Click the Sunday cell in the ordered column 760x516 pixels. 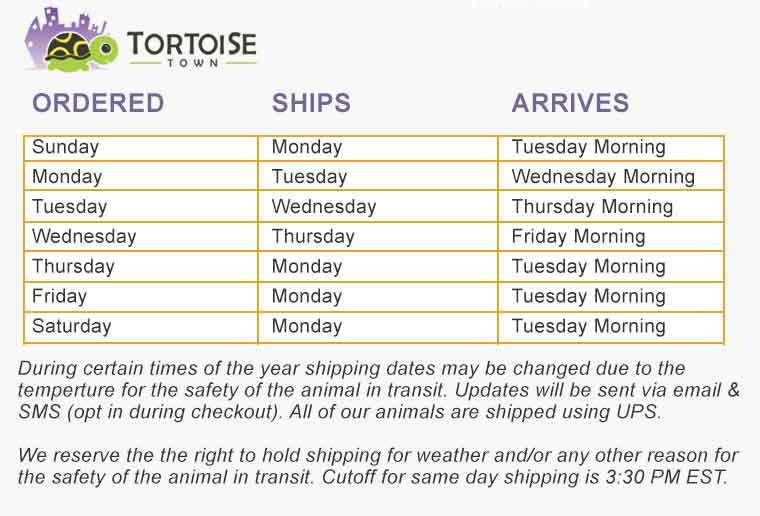click(141, 147)
